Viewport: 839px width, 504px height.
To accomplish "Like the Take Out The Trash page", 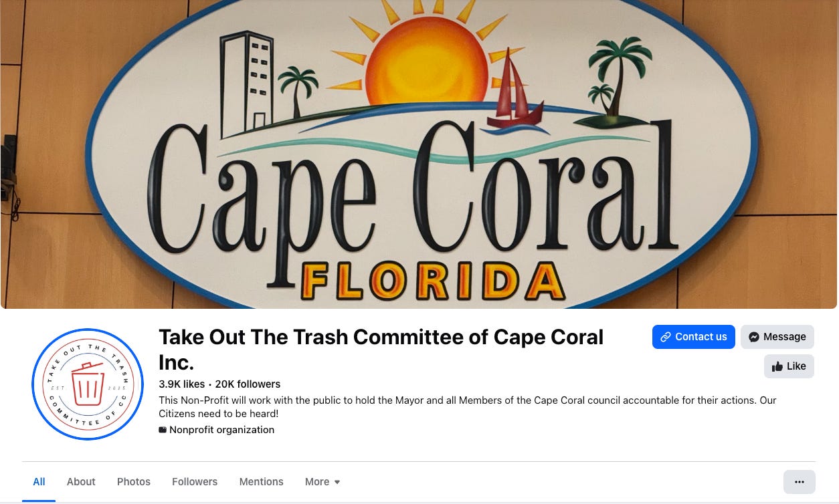I will pos(789,366).
